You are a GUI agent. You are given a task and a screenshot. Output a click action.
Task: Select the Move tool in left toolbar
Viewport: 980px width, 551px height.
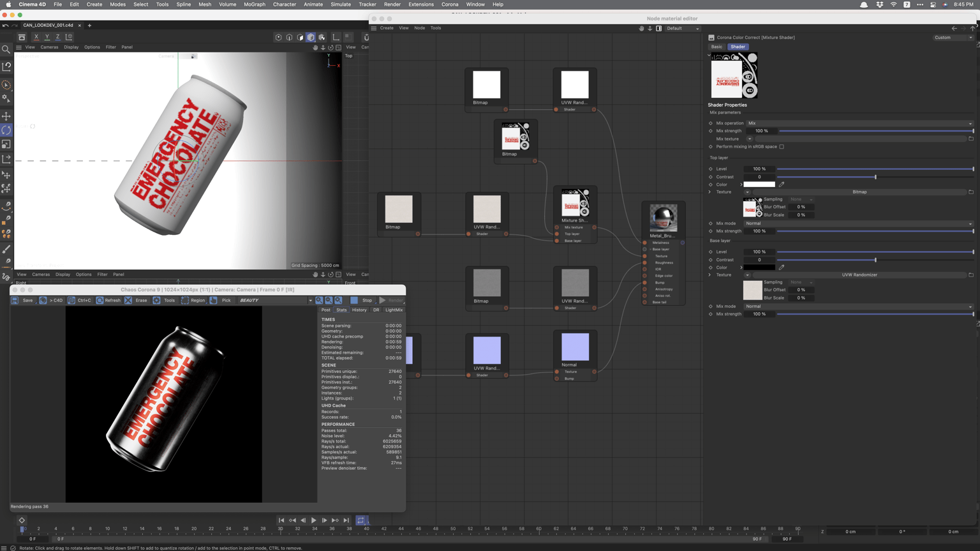pos(6,116)
